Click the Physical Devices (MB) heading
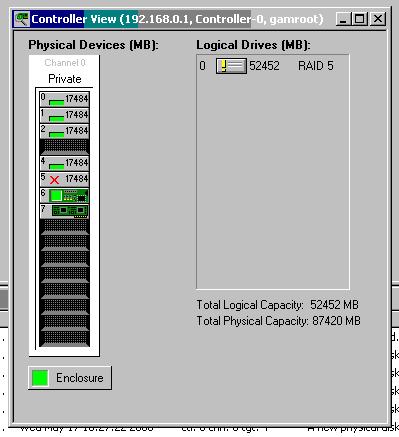 click(x=93, y=45)
